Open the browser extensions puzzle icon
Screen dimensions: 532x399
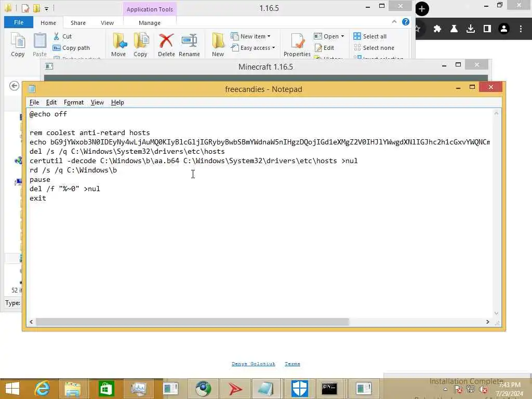[x=437, y=29]
